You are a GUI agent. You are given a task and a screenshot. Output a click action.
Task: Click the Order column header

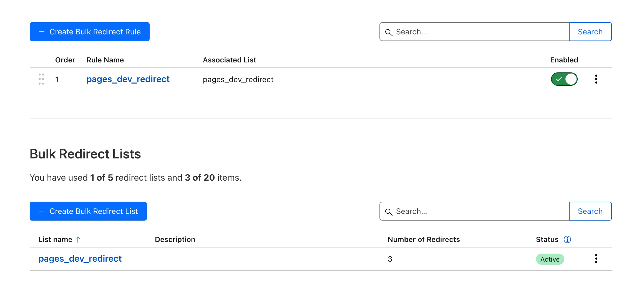[65, 60]
